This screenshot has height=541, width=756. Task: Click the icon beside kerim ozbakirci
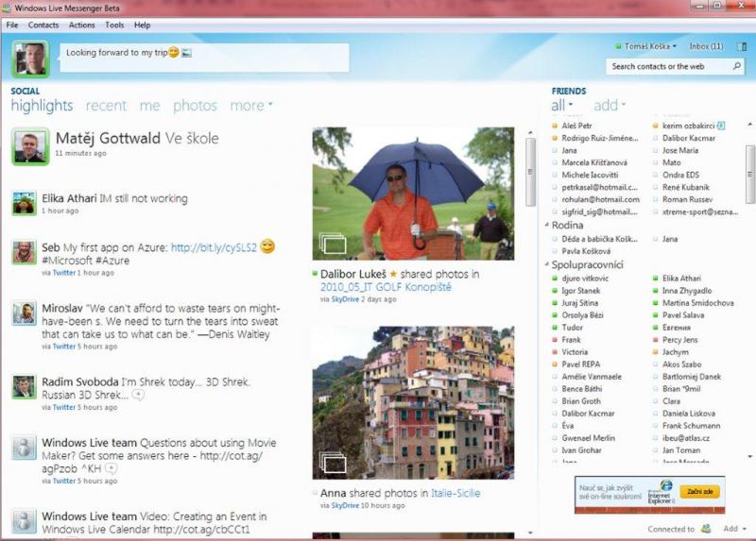721,126
